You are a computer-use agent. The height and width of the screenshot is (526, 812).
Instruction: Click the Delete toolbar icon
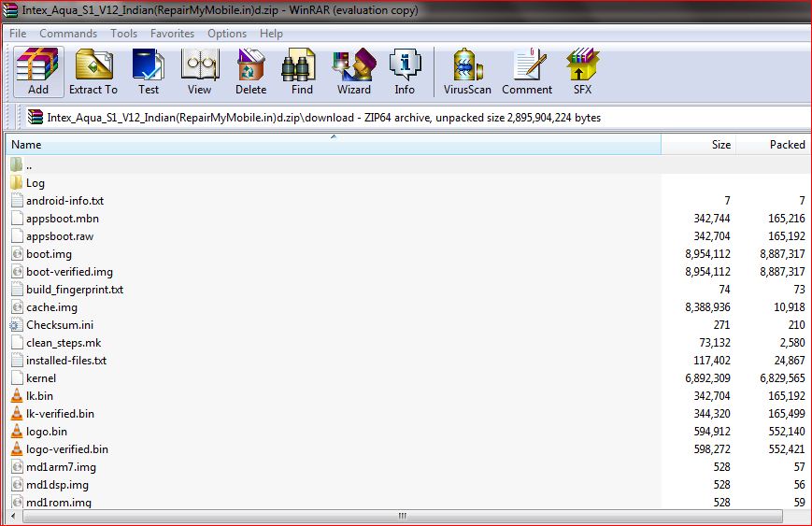250,71
